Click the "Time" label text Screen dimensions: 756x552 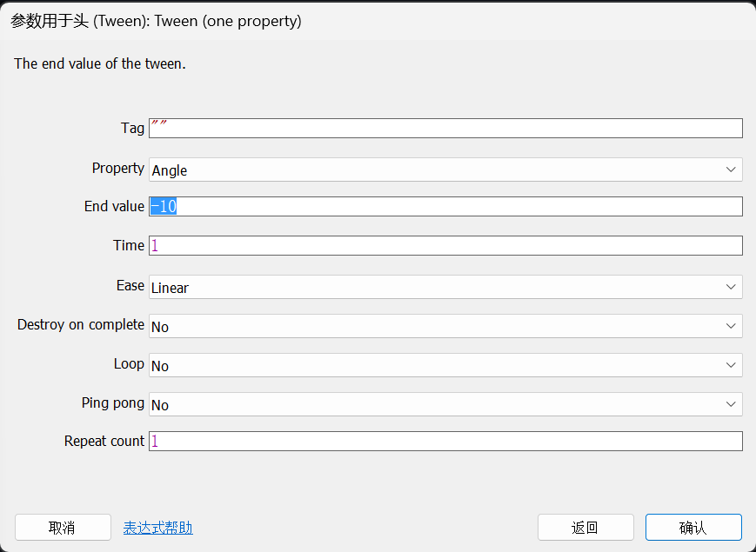(129, 245)
